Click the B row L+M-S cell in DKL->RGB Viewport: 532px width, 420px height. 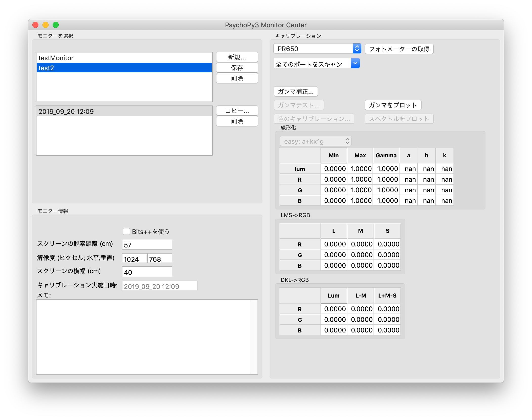pos(388,330)
